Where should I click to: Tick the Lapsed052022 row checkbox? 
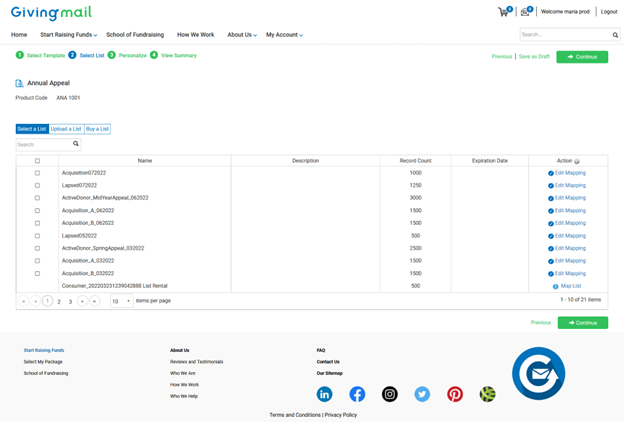pos(37,236)
